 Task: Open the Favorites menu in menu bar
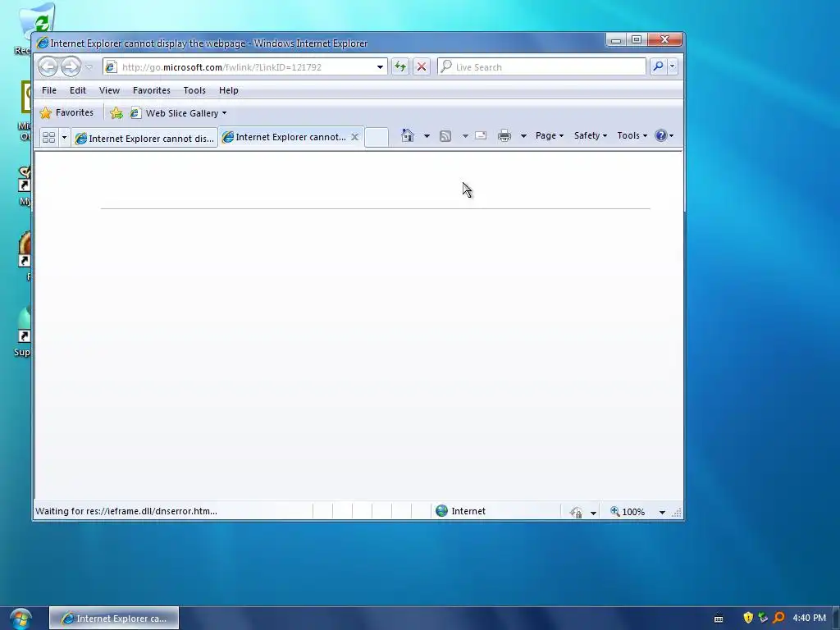[x=152, y=90]
